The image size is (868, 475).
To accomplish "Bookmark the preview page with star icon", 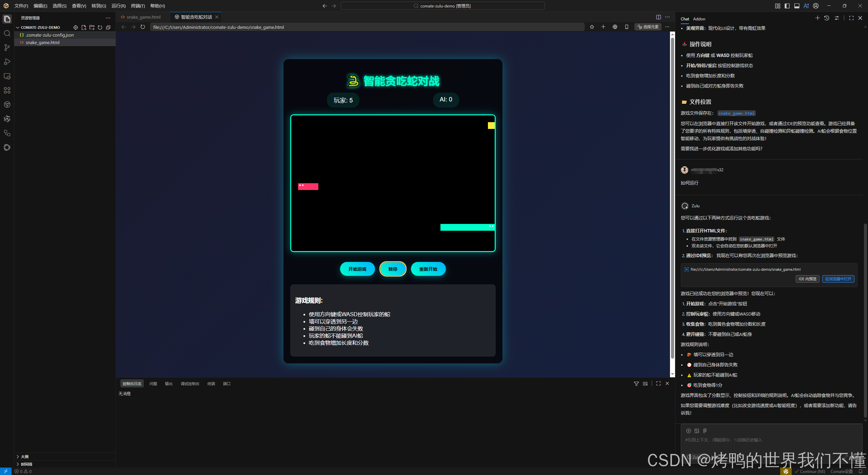I will [592, 27].
